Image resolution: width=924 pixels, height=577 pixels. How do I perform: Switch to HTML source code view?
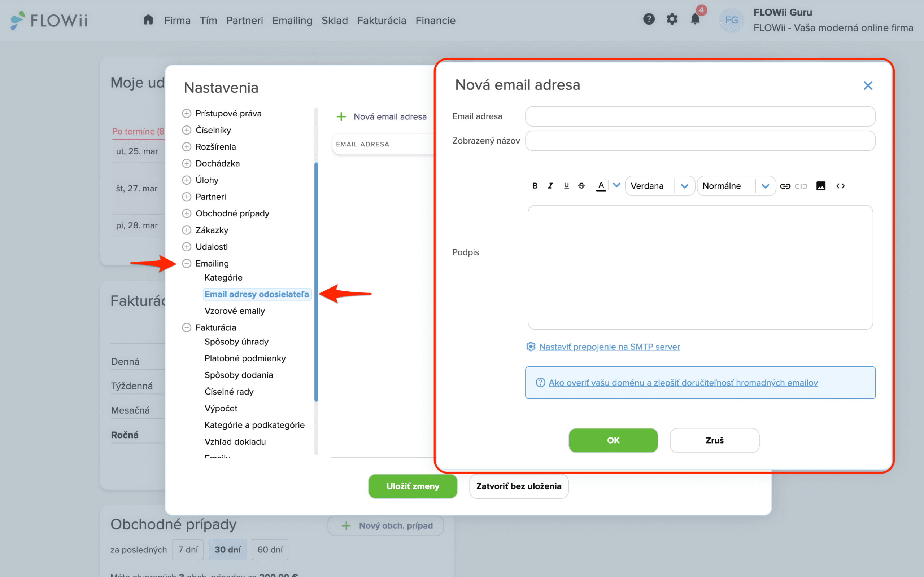(840, 186)
